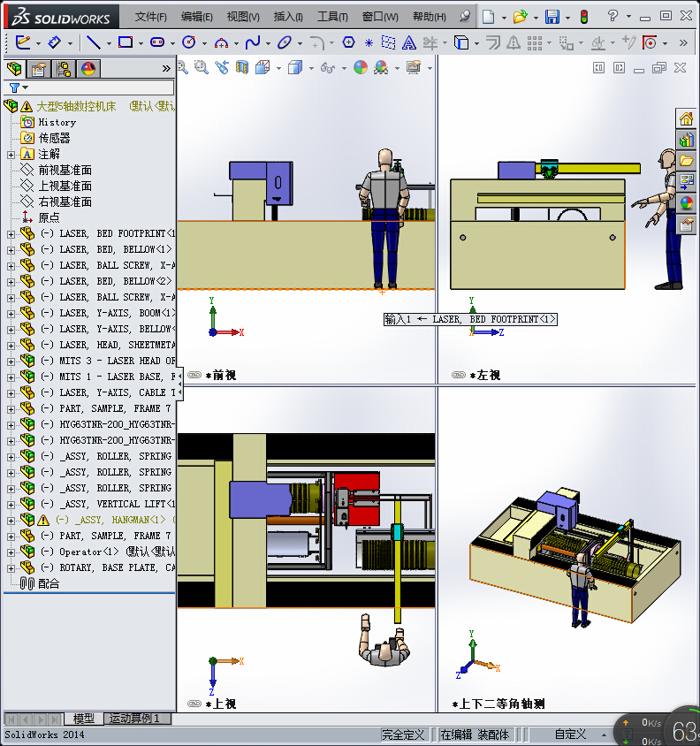
Task: Click the New document icon
Action: pyautogui.click(x=488, y=17)
